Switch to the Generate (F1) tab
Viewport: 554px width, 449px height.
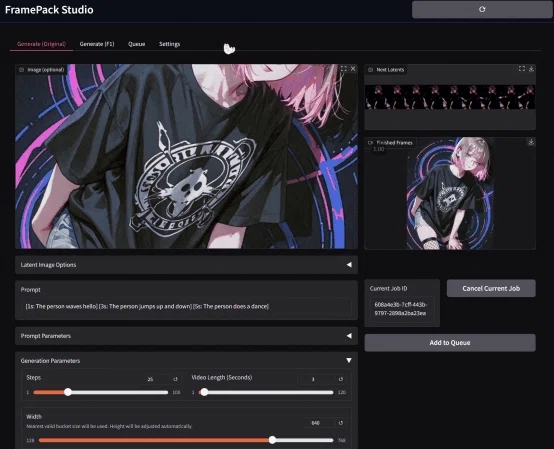[97, 44]
